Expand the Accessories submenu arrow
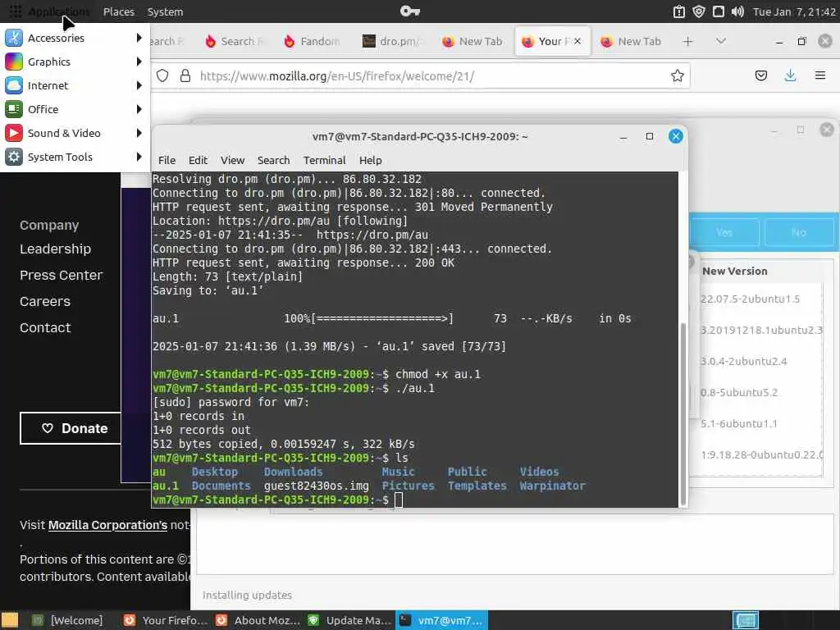Viewport: 840px width, 630px height. [x=139, y=38]
